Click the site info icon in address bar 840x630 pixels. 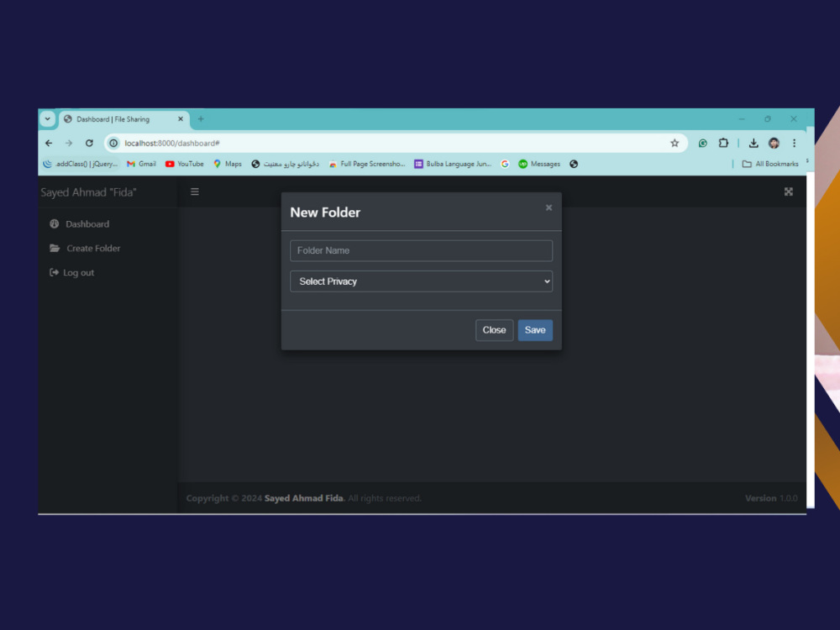(x=113, y=143)
